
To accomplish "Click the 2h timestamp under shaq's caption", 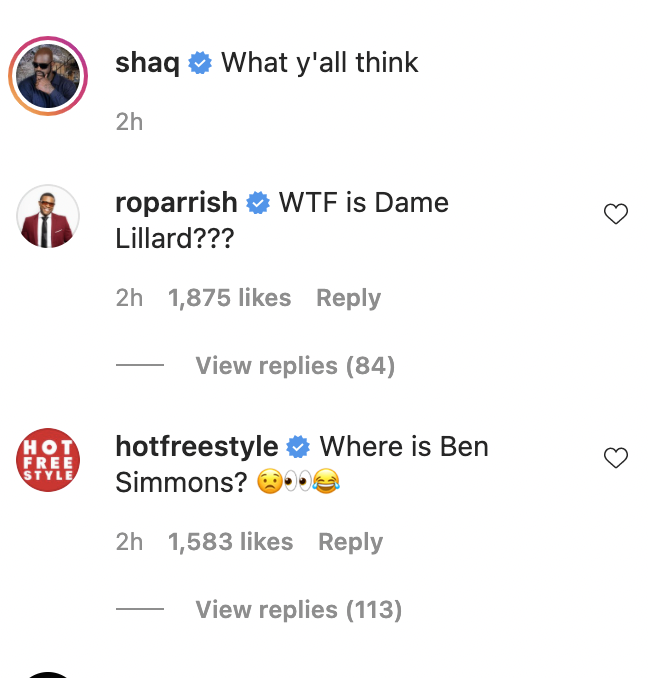I will (x=129, y=122).
